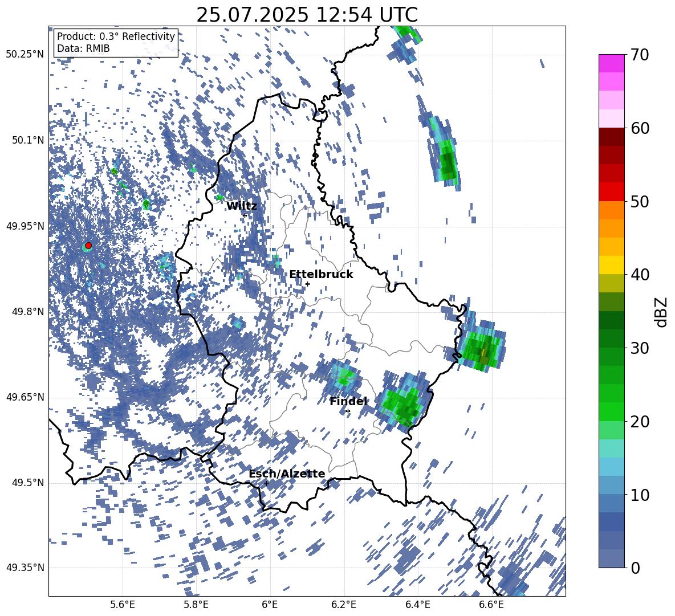
Task: Click the 6.6°E longitude label
Action: click(x=491, y=605)
